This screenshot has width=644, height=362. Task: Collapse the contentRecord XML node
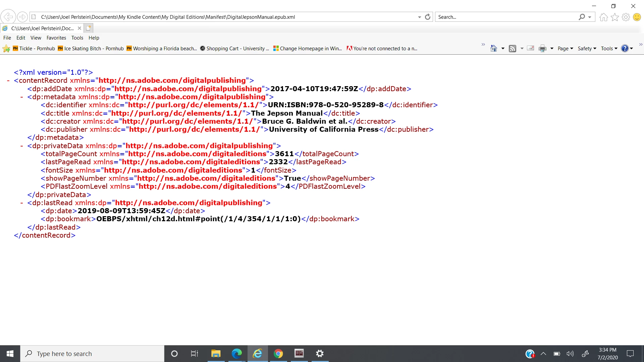(8, 81)
